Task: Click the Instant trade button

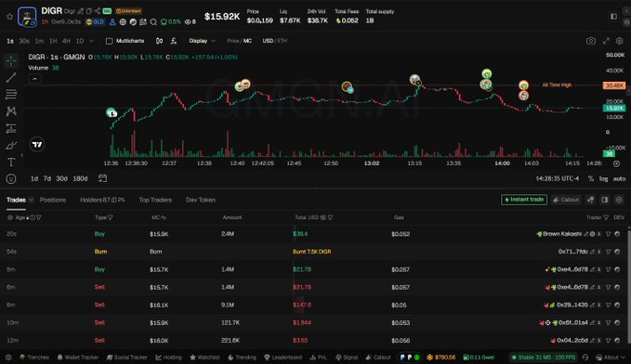Action: pos(524,200)
